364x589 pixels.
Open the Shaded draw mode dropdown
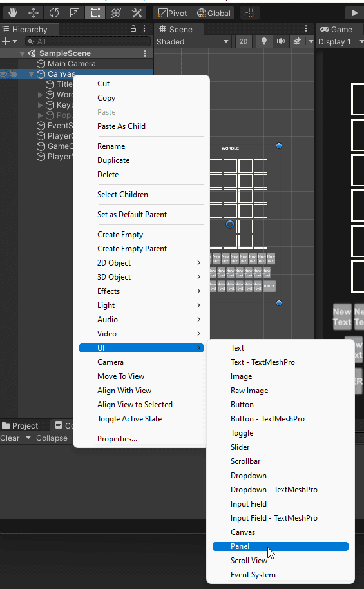tap(193, 41)
